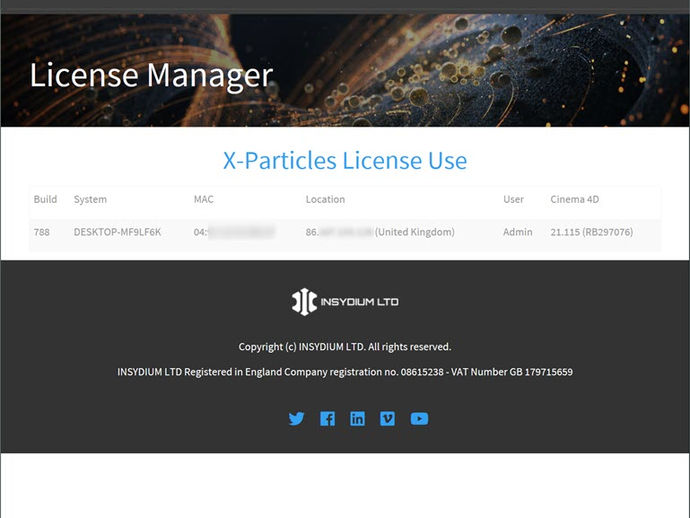This screenshot has width=690, height=518.
Task: Select the 21.115 (RB297076) version cell
Action: point(592,232)
